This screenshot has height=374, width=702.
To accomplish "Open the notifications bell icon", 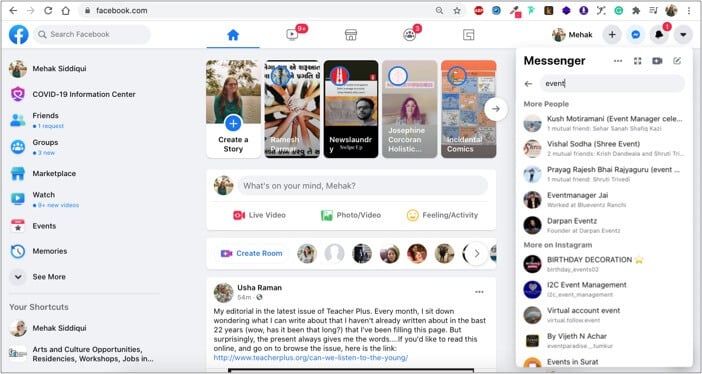I will 659,34.
